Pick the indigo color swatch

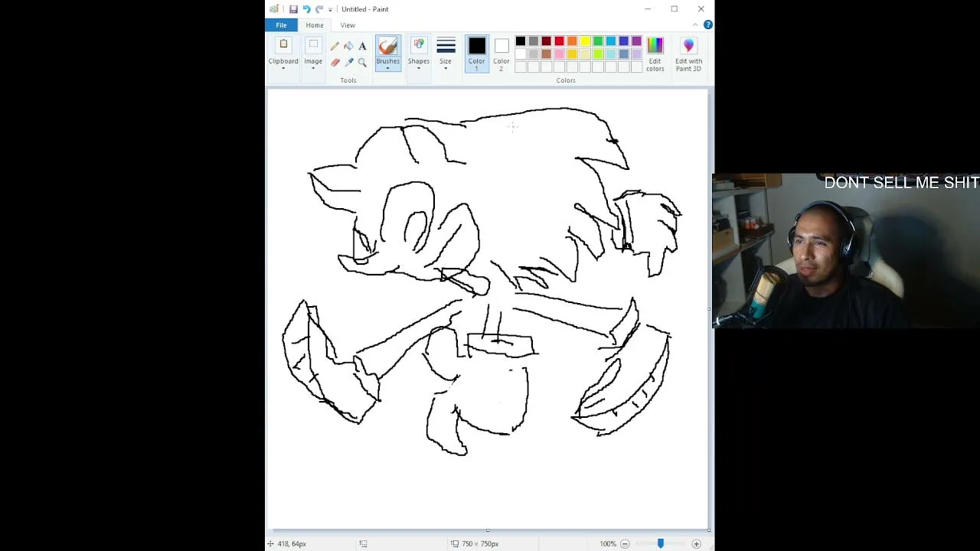click(623, 41)
